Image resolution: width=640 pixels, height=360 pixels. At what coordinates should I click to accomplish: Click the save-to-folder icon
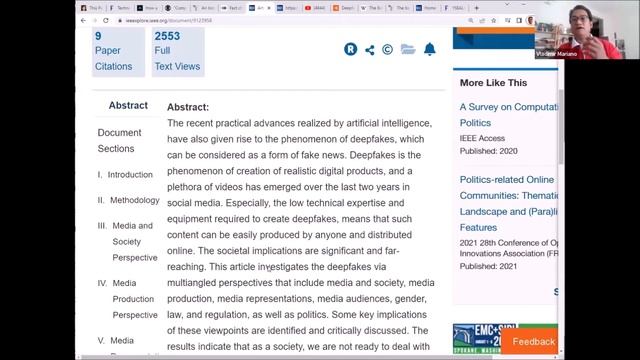coord(408,49)
